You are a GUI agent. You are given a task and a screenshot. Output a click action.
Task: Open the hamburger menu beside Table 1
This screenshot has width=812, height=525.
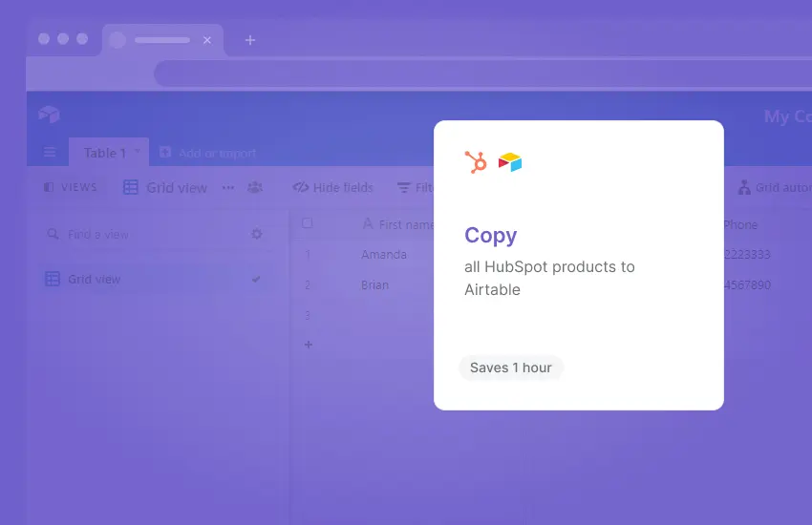click(50, 152)
